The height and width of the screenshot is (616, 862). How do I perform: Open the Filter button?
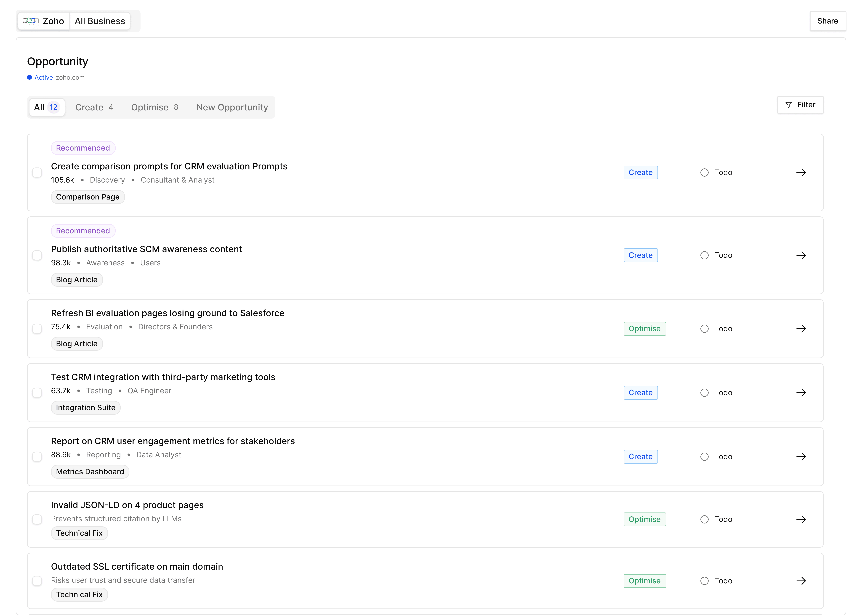pyautogui.click(x=800, y=105)
